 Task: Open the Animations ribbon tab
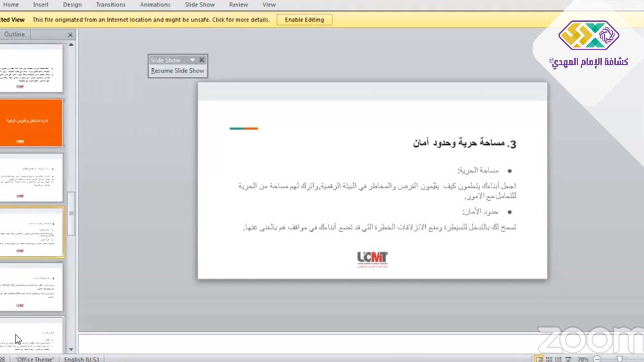coord(155,5)
